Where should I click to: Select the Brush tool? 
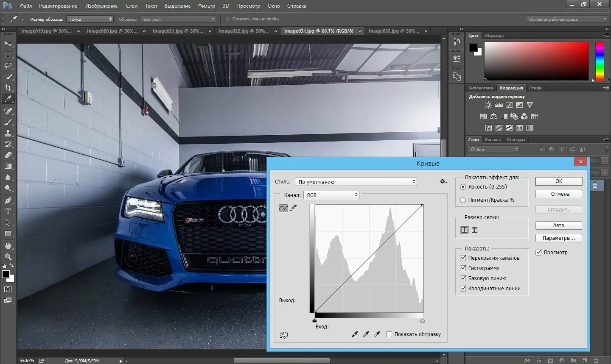(8, 122)
